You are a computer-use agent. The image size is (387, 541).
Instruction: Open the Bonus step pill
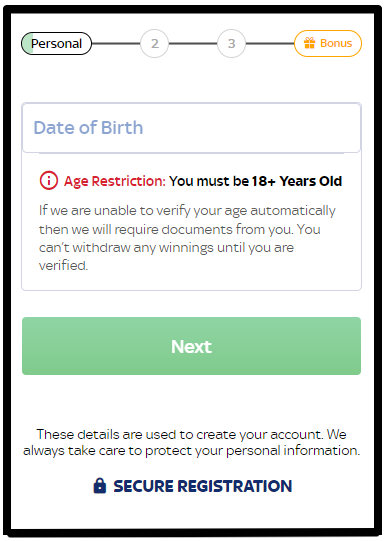pyautogui.click(x=328, y=43)
